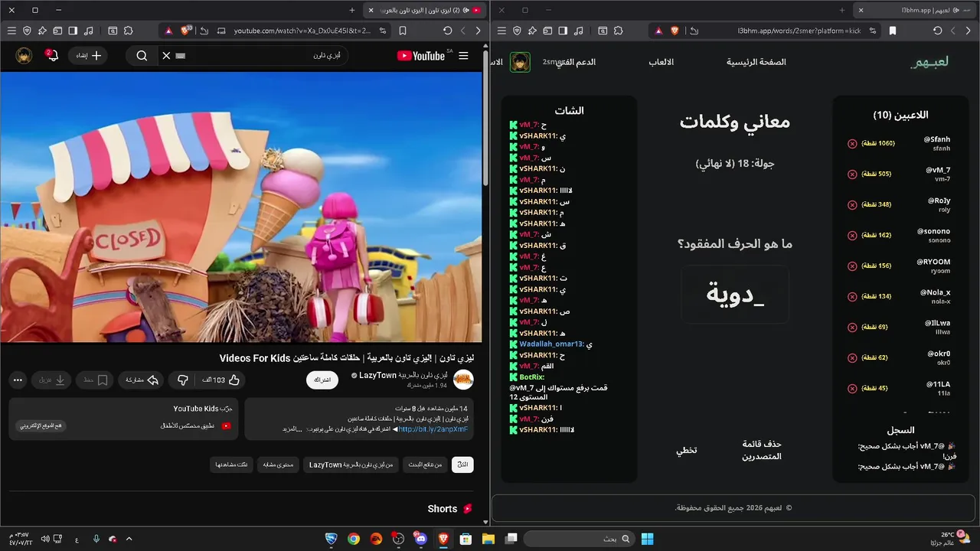Remove player @vM_7 via X icon
Image resolution: width=980 pixels, height=551 pixels.
(852, 174)
